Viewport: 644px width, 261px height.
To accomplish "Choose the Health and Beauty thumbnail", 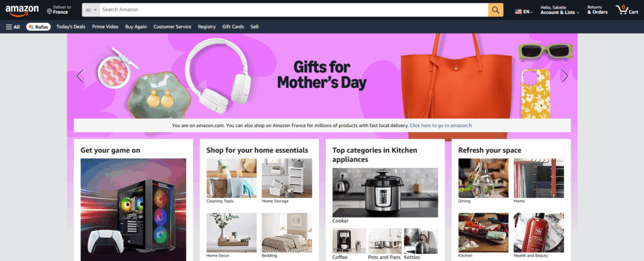I will (x=539, y=233).
